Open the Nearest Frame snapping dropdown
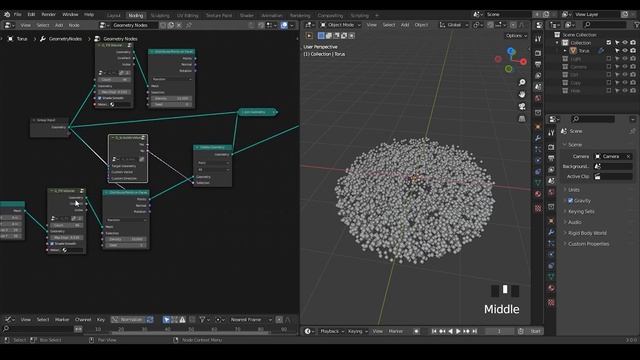The width and height of the screenshot is (640, 360). tap(251, 320)
